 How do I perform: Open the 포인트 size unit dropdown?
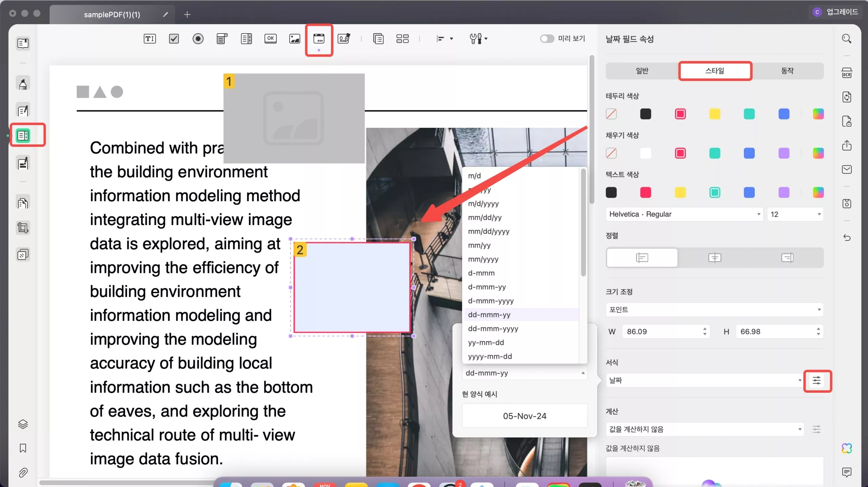pyautogui.click(x=715, y=310)
